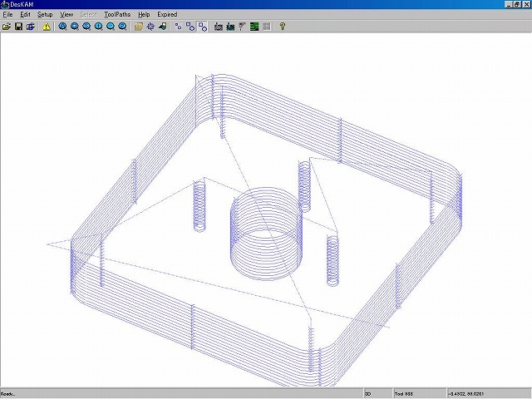The height and width of the screenshot is (399, 532).
Task: Select the small two-circles display icon
Action: [178, 27]
